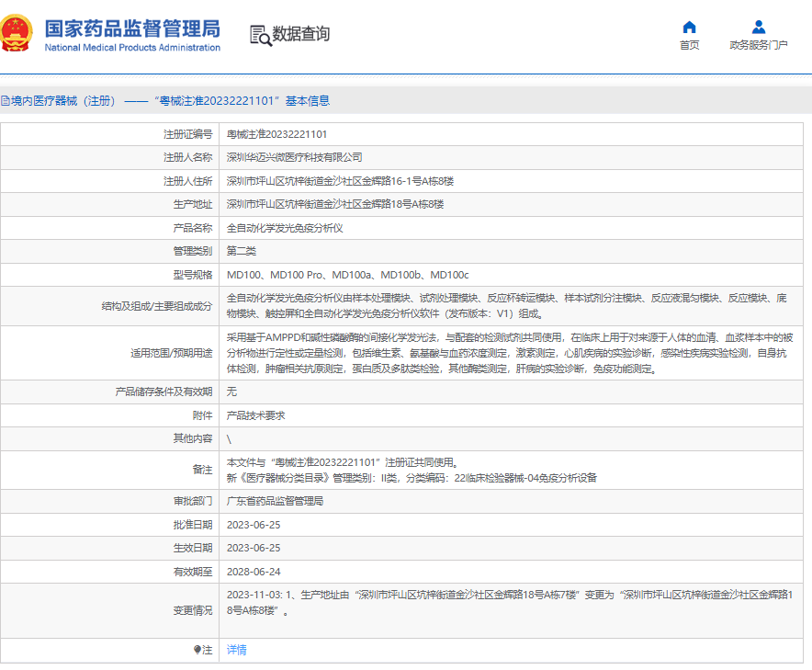812x670 pixels.
Task: Click approval date value 2023-06-25
Action: pos(254,525)
